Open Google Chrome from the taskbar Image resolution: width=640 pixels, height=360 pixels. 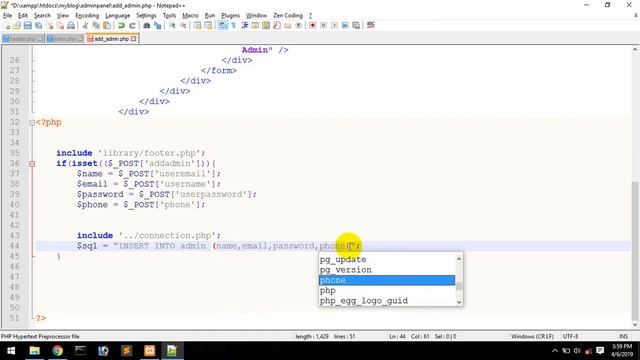coord(58,351)
